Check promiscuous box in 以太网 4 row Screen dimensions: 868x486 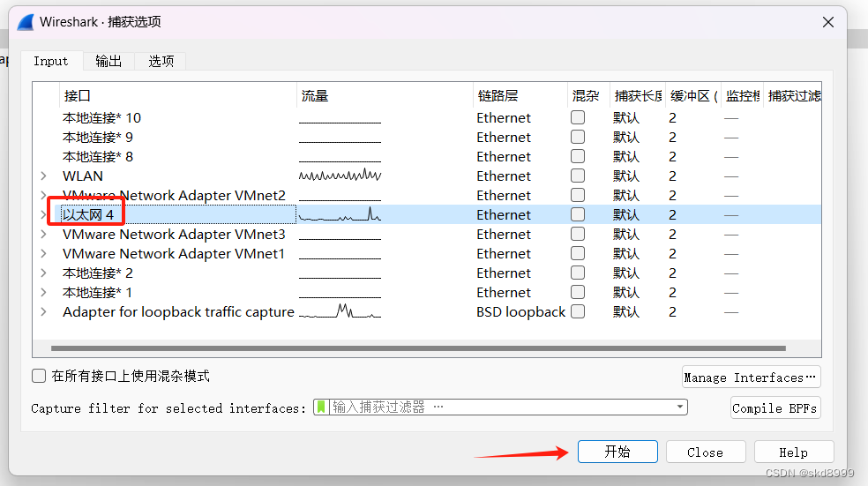click(578, 214)
